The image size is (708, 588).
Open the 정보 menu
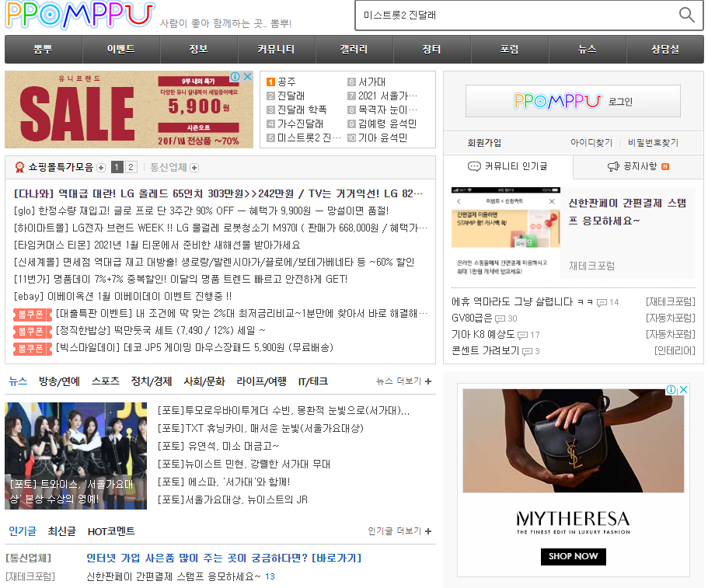[x=199, y=49]
